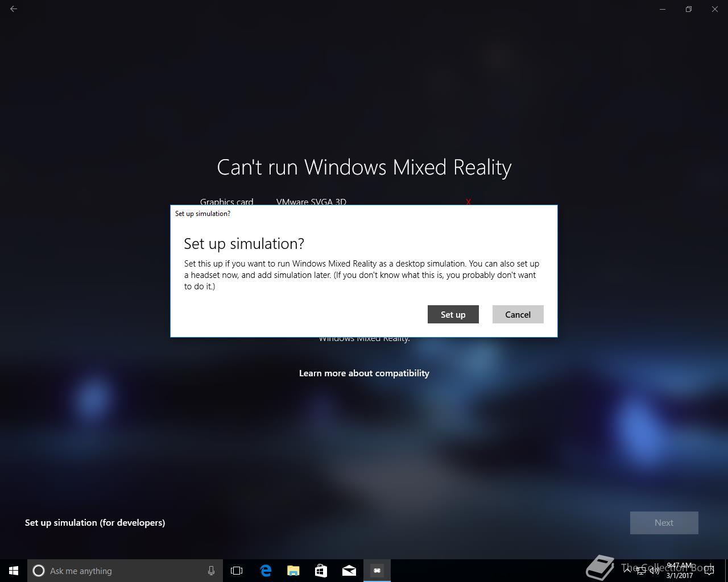
Task: Go back with the back arrow
Action: click(x=14, y=9)
